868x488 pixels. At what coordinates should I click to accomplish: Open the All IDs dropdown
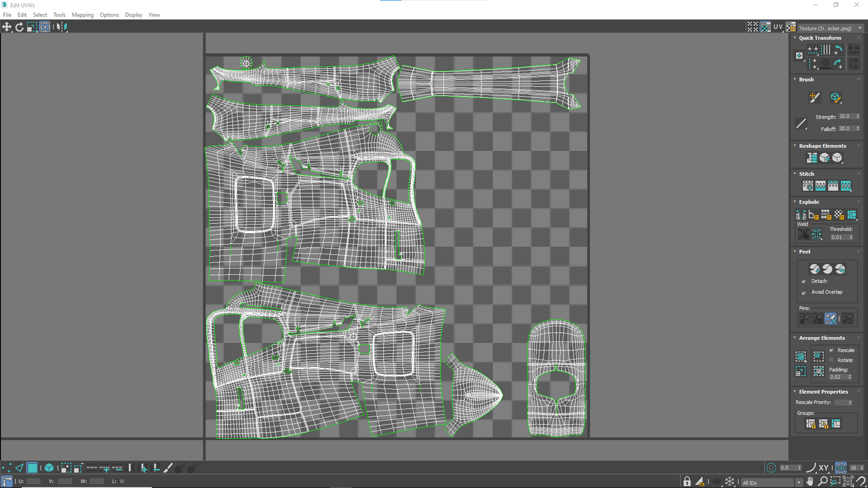point(771,482)
